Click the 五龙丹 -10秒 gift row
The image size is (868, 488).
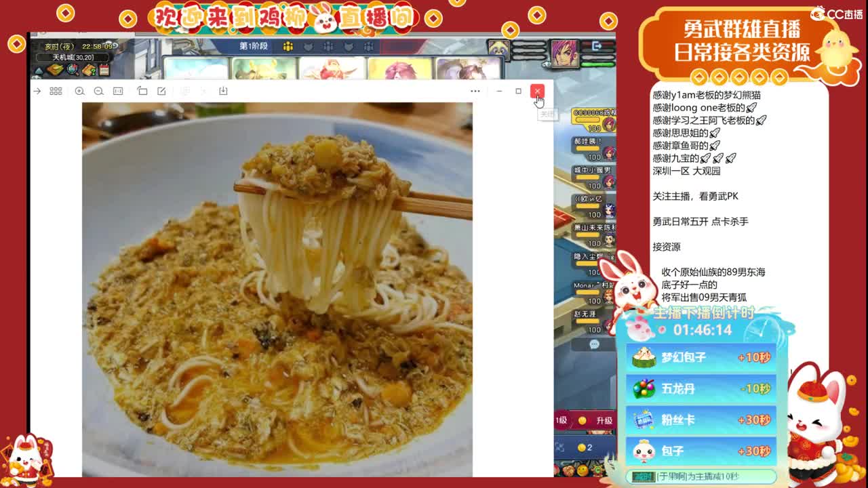(701, 388)
